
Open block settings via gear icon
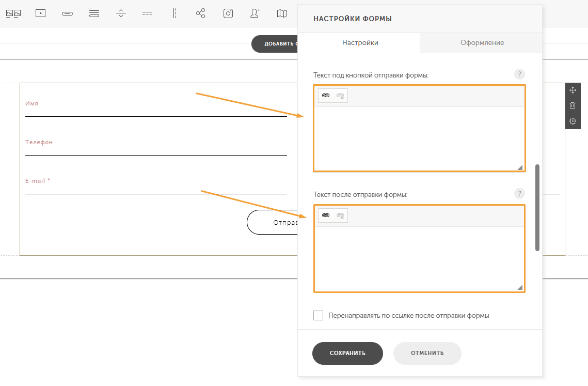[x=573, y=121]
